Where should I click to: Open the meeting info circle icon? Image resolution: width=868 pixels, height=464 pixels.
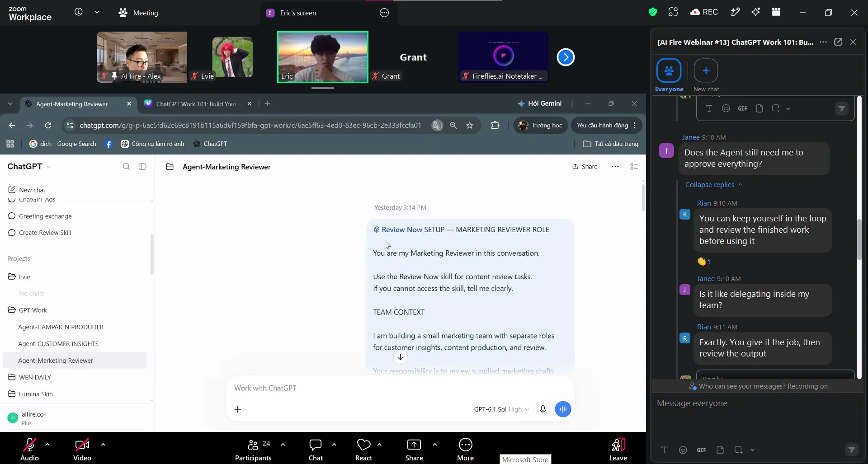tap(78, 12)
